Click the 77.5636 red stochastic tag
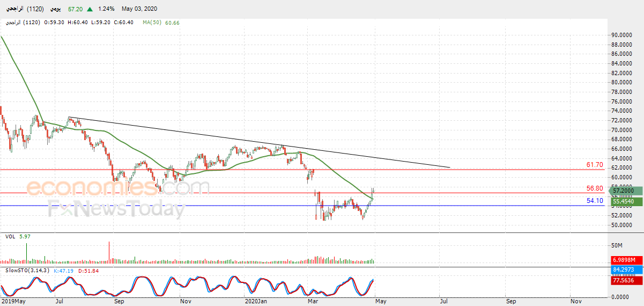Screen dimensions: 644x306 [626, 280]
